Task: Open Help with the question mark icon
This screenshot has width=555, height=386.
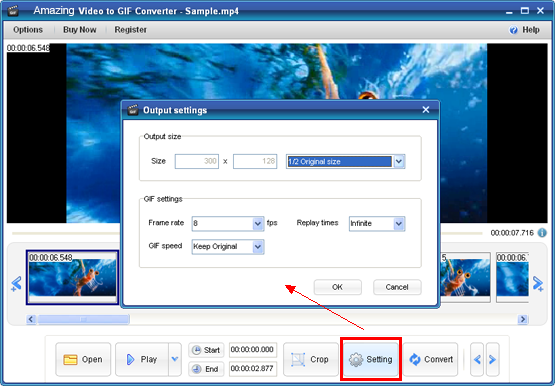Action: tap(525, 30)
